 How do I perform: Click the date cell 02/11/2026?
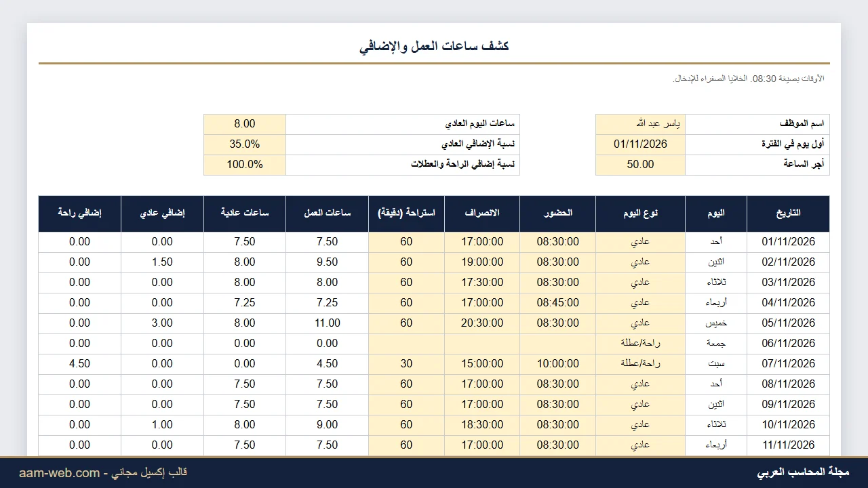(788, 262)
